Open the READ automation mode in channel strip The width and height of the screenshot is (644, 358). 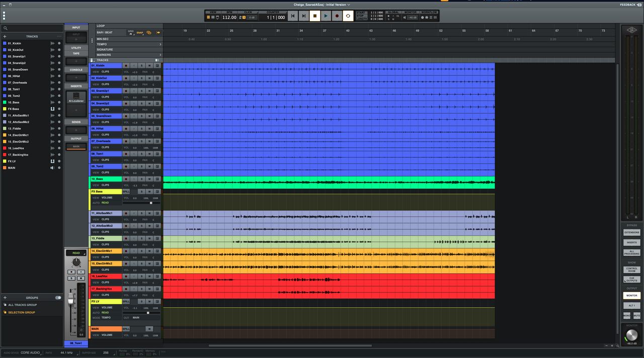[x=76, y=253]
